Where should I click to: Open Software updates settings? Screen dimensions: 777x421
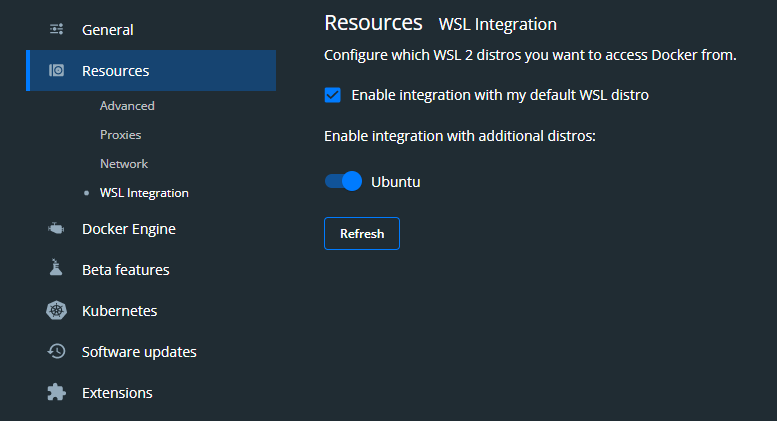pyautogui.click(x=139, y=352)
